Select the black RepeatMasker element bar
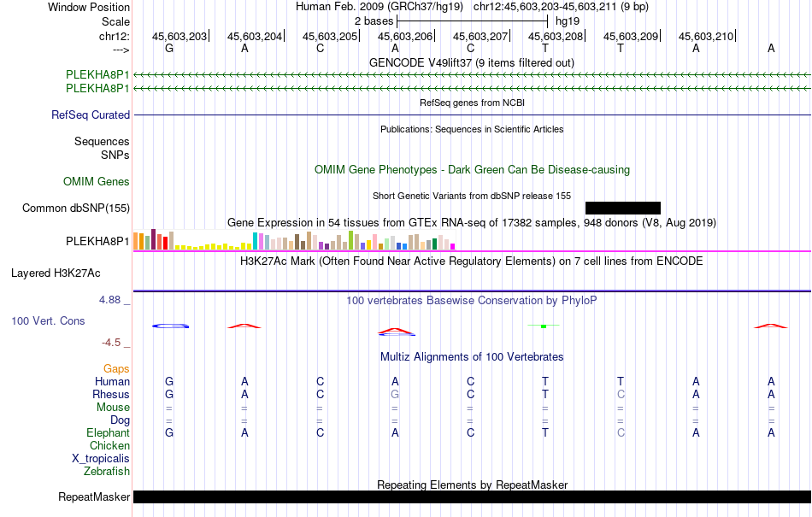The height and width of the screenshot is (517, 812). pos(472,496)
